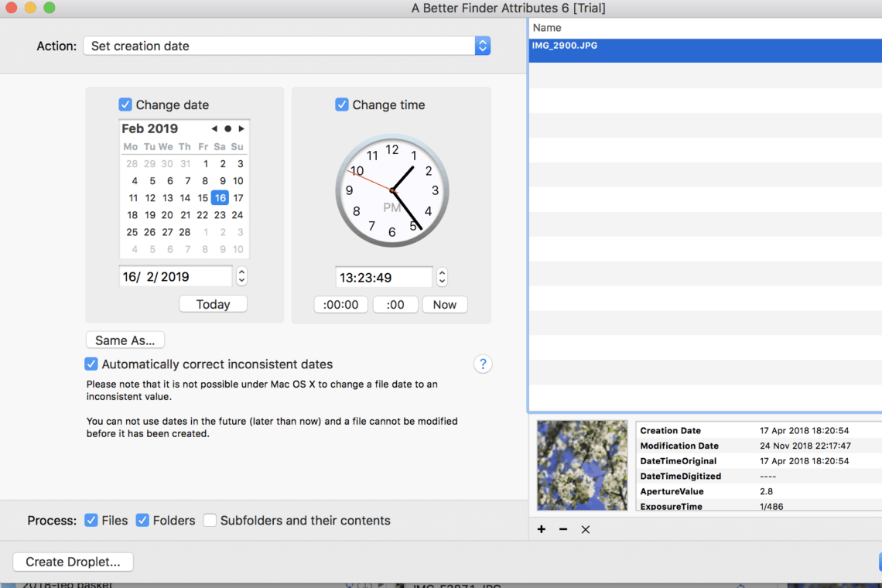Viewport: 882px width, 588px height.
Task: Click the X icon to clear the file list
Action: [586, 529]
